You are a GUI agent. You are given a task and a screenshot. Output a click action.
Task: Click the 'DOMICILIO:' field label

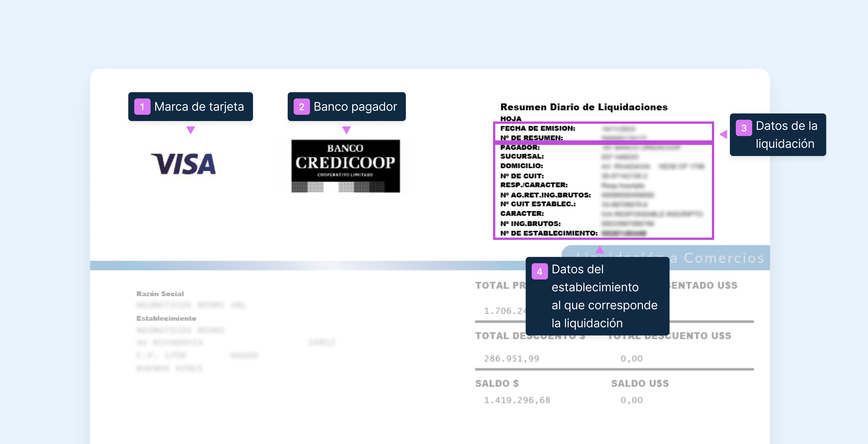(522, 166)
